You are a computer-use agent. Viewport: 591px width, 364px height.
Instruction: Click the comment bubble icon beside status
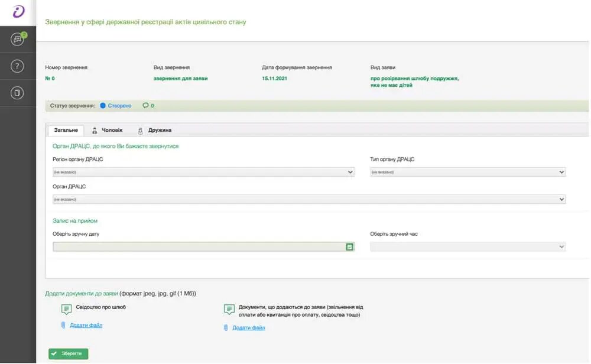[x=145, y=106]
